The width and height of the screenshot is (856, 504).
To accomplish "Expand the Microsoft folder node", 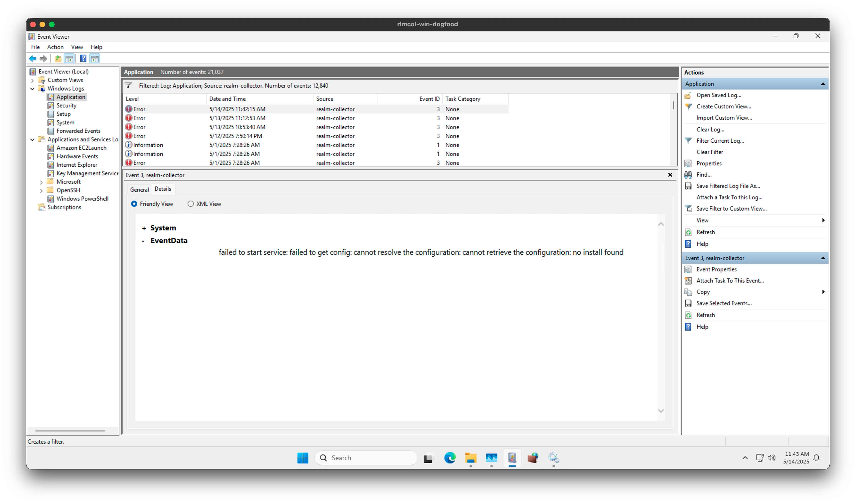I will coord(41,182).
